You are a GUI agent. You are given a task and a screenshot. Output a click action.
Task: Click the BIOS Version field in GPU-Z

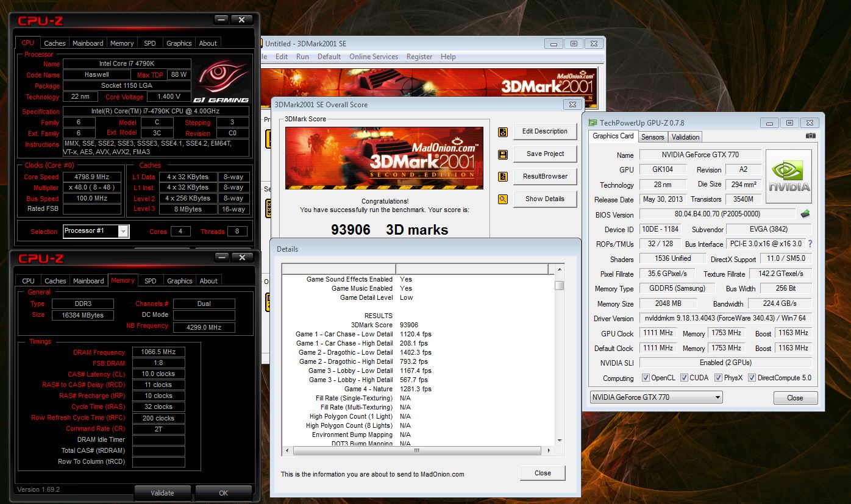tap(717, 215)
